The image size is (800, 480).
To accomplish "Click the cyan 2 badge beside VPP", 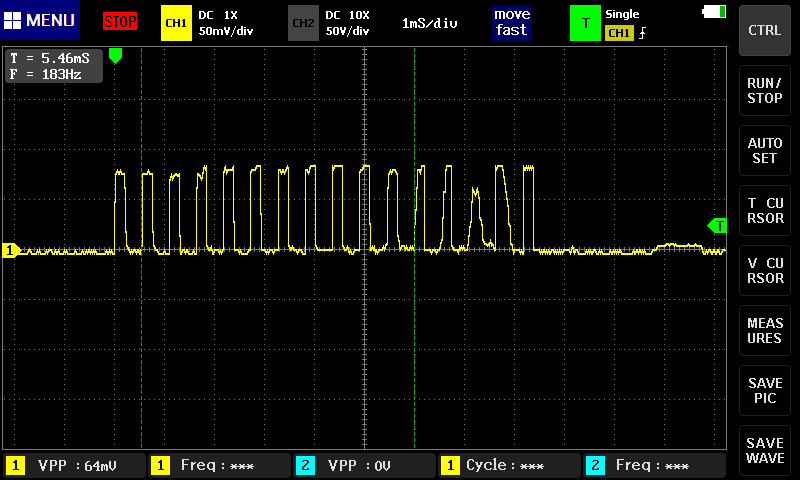I will pyautogui.click(x=305, y=465).
